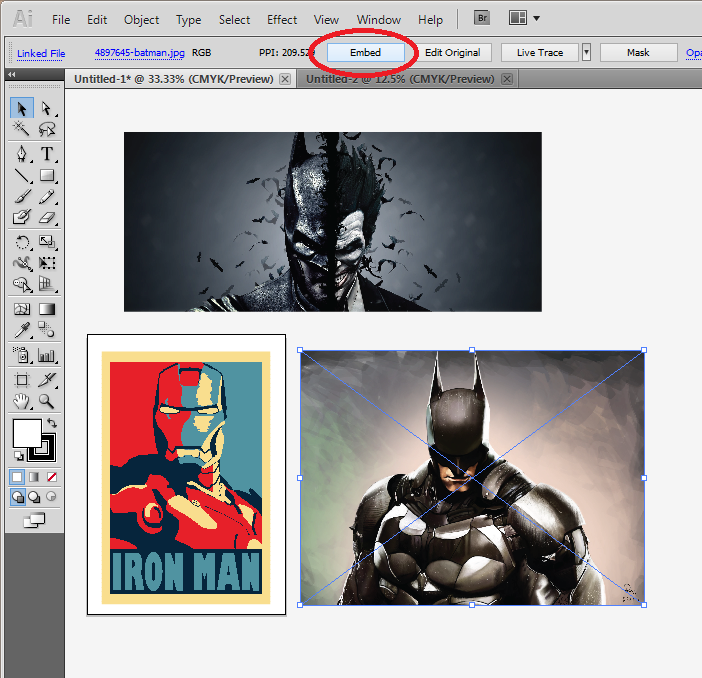Select the Direct Selection tool (white arrow)
The height and width of the screenshot is (678, 702).
click(47, 108)
